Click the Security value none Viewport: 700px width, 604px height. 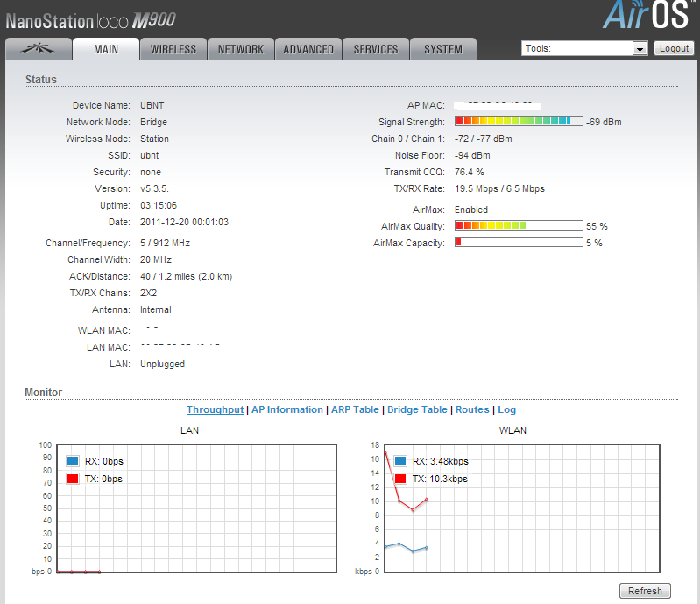pyautogui.click(x=151, y=172)
